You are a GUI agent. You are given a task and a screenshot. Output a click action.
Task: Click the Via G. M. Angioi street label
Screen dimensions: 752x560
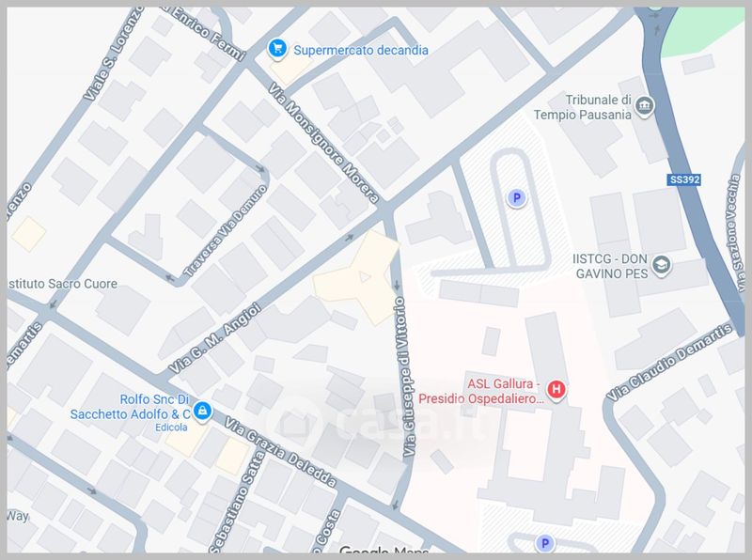[x=215, y=338]
